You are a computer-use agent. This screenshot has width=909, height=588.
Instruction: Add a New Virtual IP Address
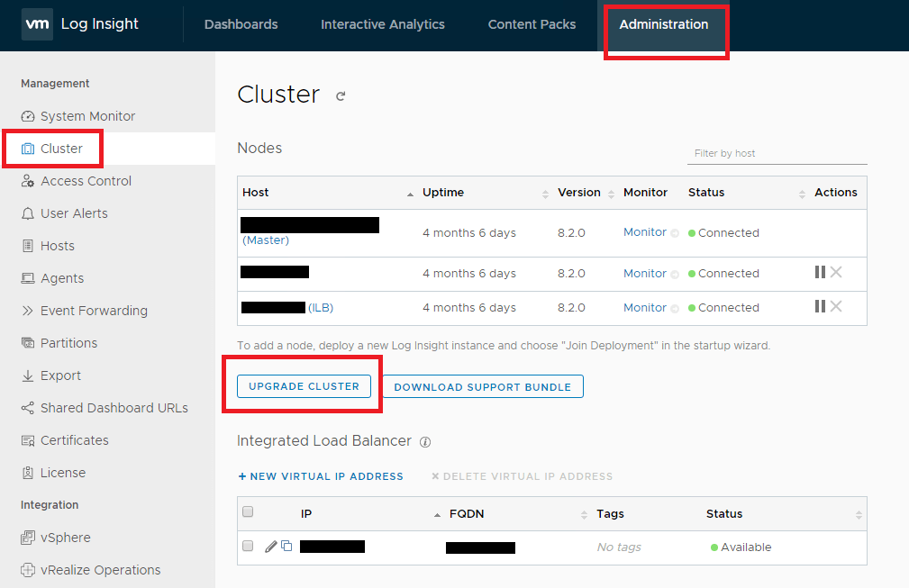320,476
